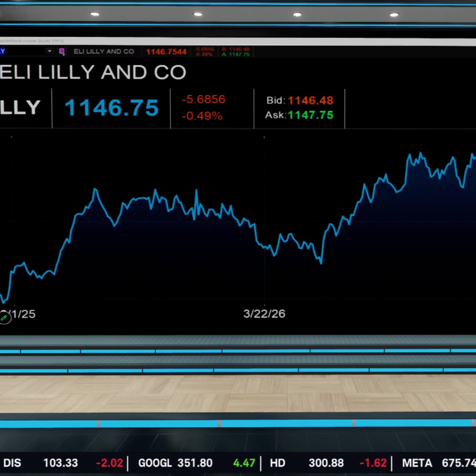
Task: Click the large -0.49% percent change
Action: [202, 116]
